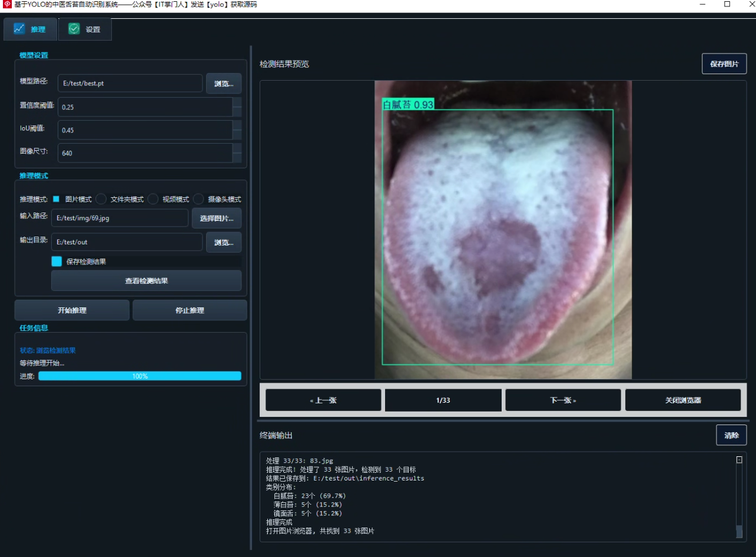The width and height of the screenshot is (756, 557).
Task: Click the 检测结果预览 heading
Action: pos(284,64)
